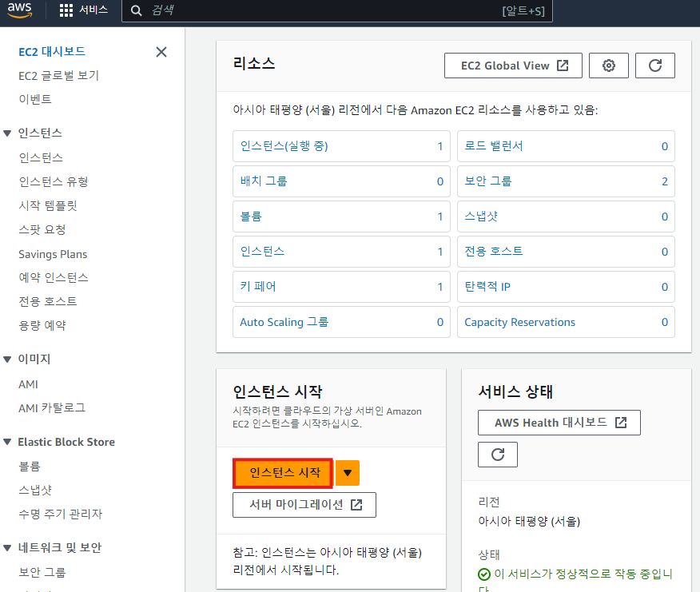Screen dimensions: 700x592
Task: Open 시작 템플릿 in sidebar
Action: [48, 205]
